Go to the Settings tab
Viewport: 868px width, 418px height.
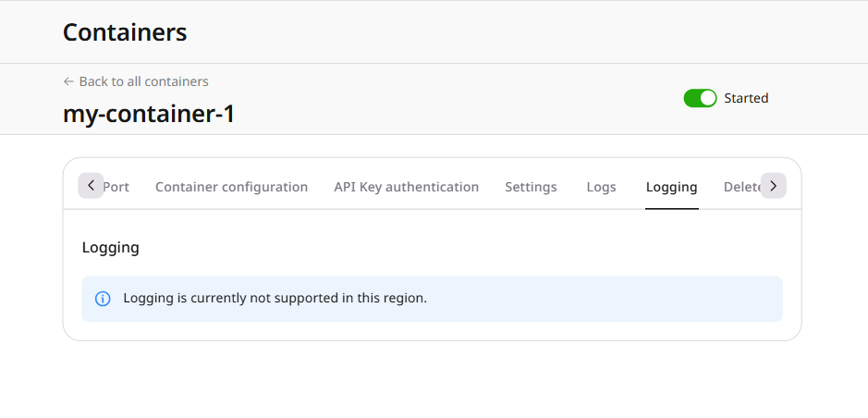tap(531, 187)
